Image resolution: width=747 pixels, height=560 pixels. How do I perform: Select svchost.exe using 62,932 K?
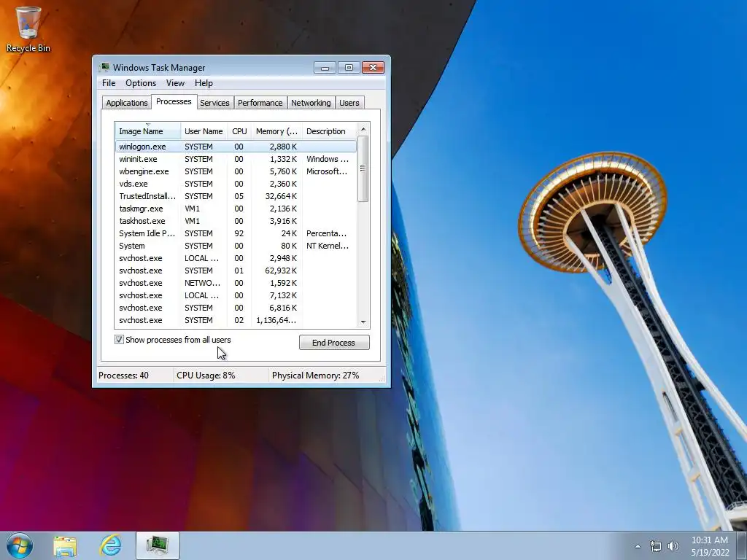pos(236,271)
